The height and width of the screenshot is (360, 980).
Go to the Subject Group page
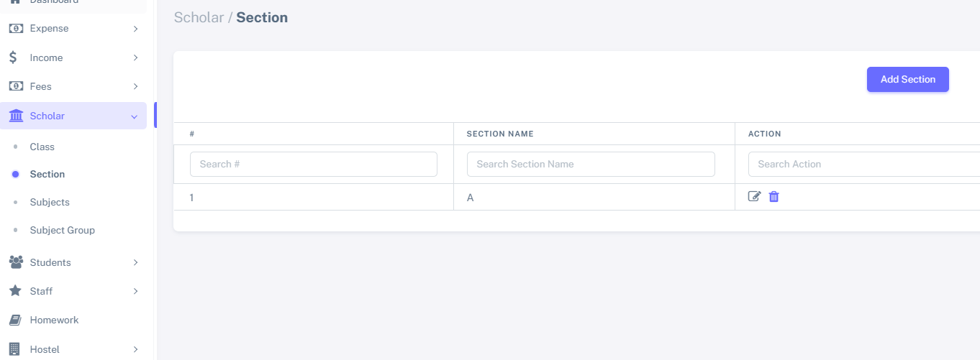pos(63,230)
